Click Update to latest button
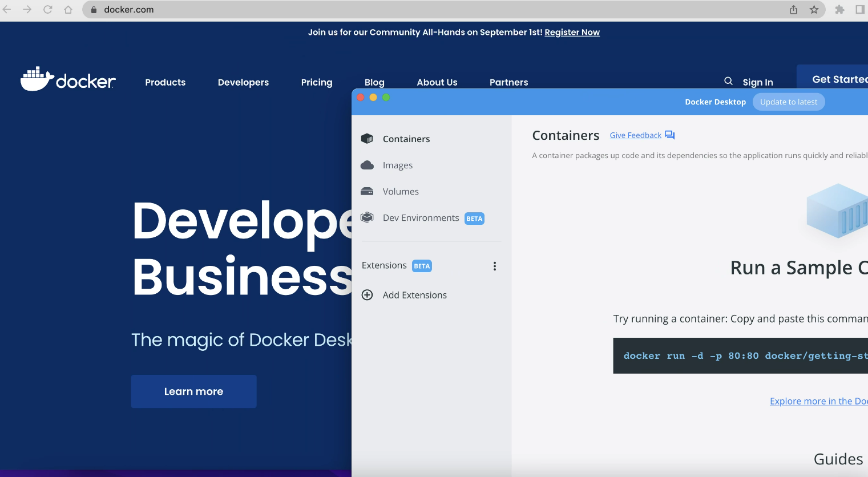This screenshot has height=477, width=868. pos(789,102)
